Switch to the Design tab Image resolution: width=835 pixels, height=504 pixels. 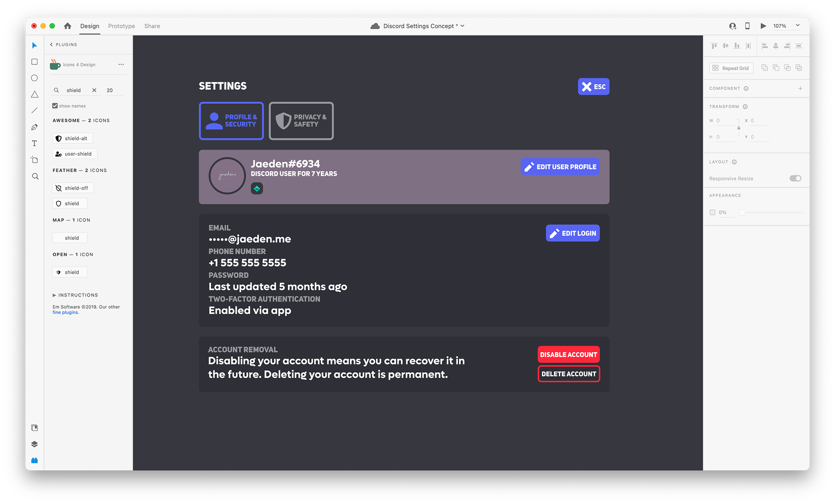90,26
